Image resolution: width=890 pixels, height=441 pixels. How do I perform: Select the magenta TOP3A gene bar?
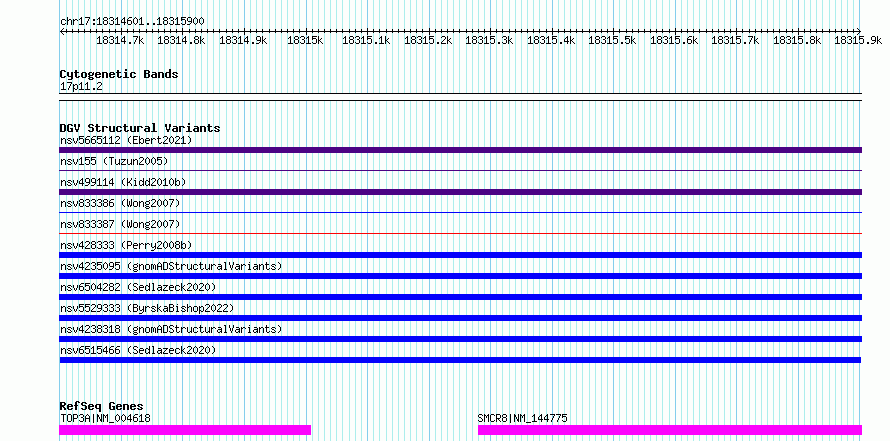pos(185,430)
